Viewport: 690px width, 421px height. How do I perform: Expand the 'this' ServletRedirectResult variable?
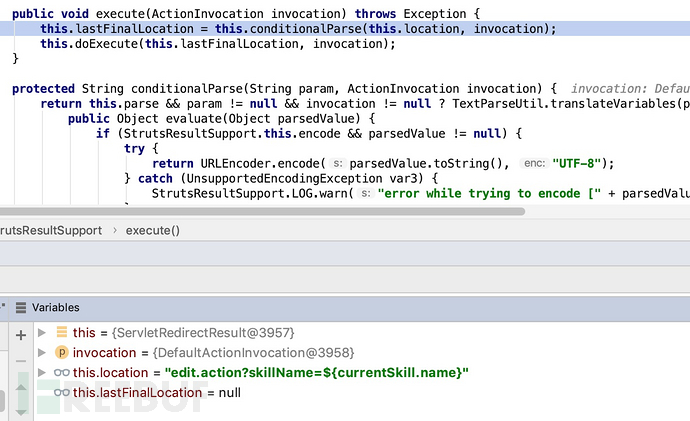click(x=42, y=333)
